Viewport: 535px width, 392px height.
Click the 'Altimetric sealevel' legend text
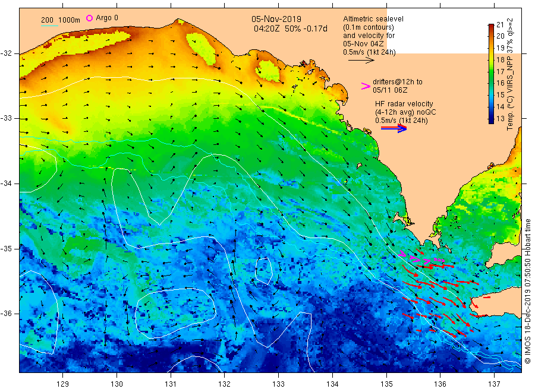click(x=373, y=19)
